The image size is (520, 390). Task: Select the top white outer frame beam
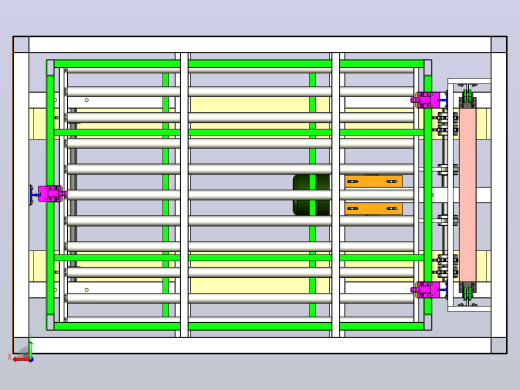tap(260, 44)
